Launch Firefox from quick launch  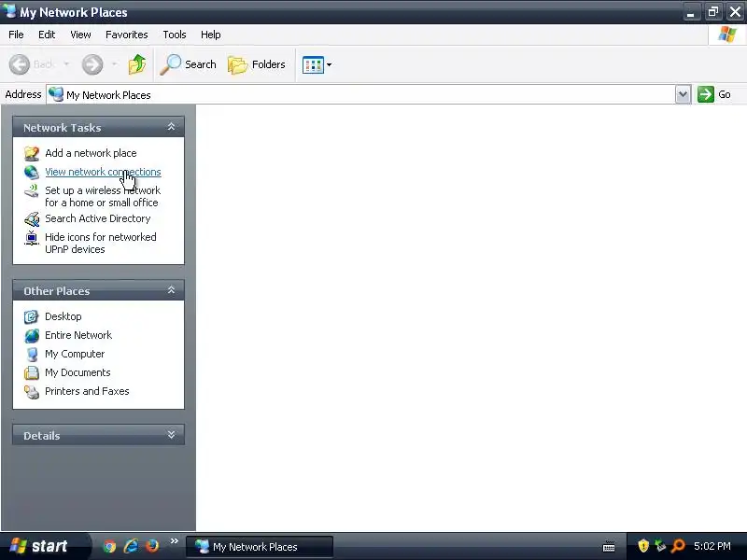[x=152, y=546]
